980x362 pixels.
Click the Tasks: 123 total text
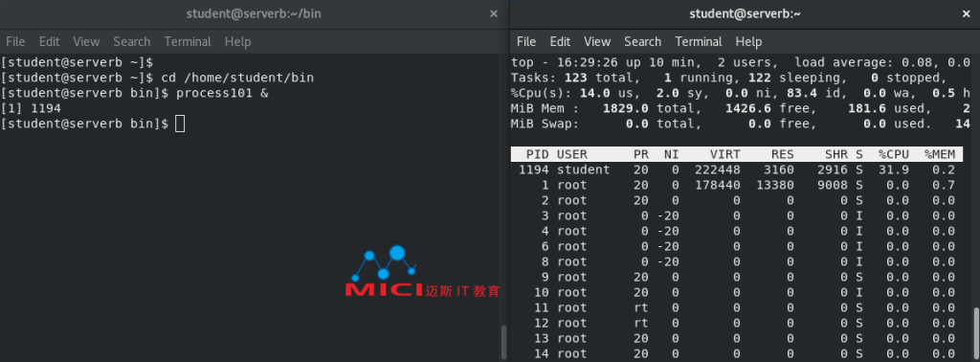coord(575,78)
